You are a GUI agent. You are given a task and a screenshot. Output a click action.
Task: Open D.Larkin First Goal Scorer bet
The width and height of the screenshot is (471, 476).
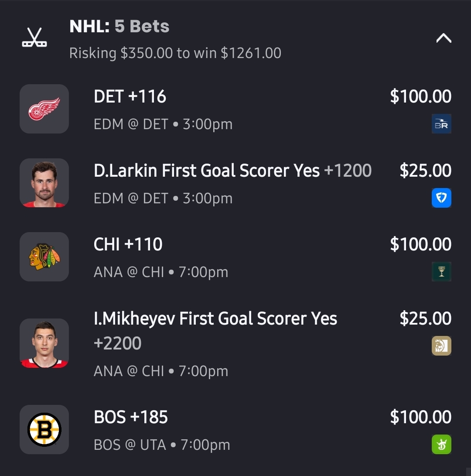click(232, 171)
